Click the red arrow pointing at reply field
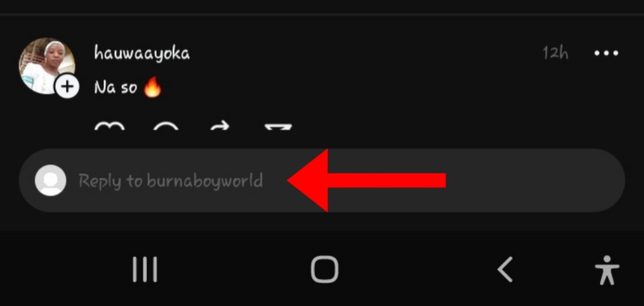The image size is (644, 306). click(367, 181)
